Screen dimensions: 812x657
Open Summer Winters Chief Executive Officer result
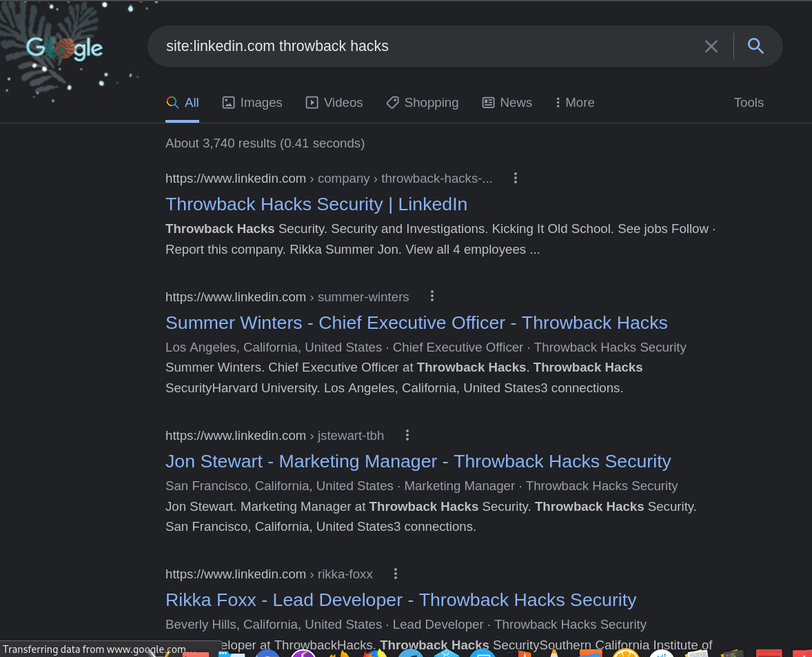pyautogui.click(x=416, y=323)
